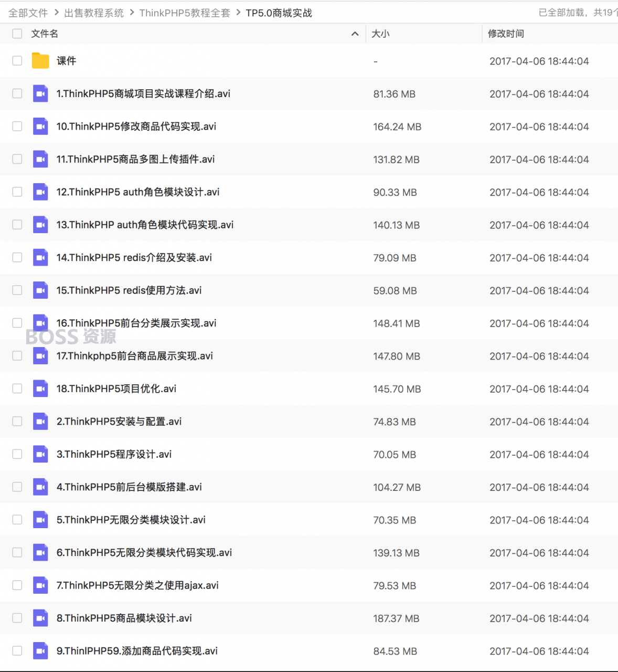This screenshot has width=618, height=672.
Task: Select checkbox for 1.ThinkPHP5商城项目实战课程介绍.avi
Action: tap(17, 93)
